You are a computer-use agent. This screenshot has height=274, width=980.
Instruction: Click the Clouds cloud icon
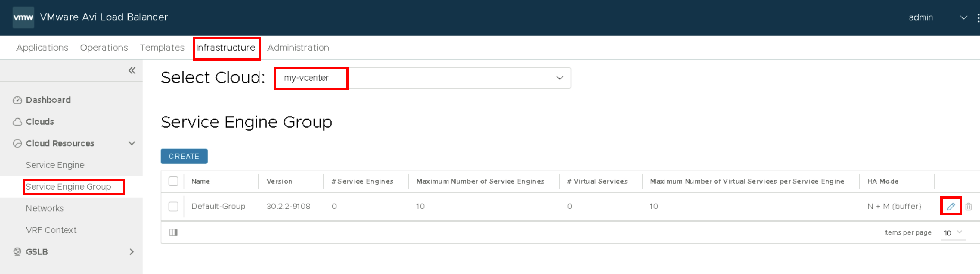coord(17,122)
